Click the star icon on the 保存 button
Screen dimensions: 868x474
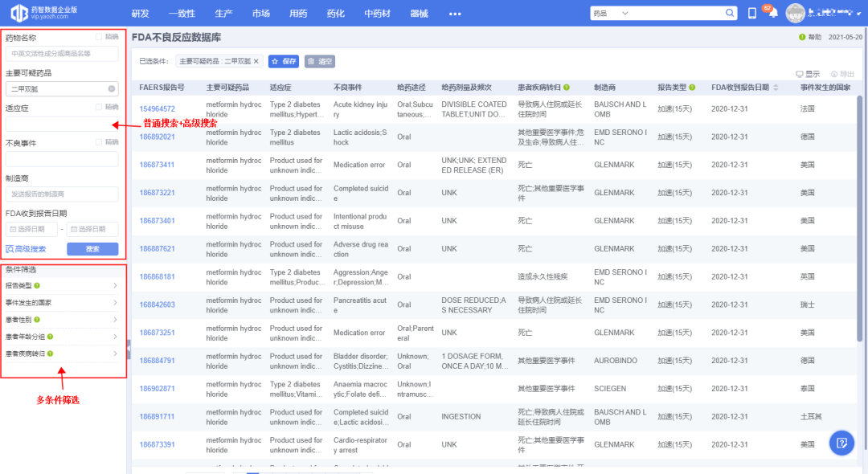point(275,61)
